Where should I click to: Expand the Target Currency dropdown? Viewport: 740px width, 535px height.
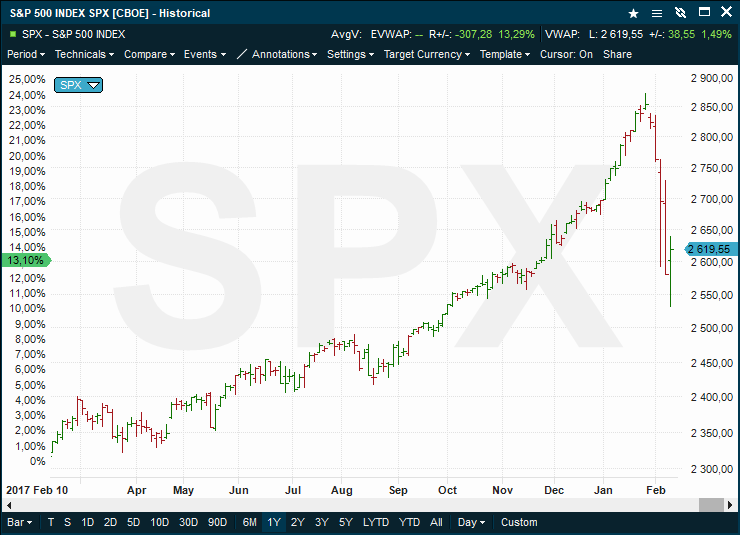427,54
